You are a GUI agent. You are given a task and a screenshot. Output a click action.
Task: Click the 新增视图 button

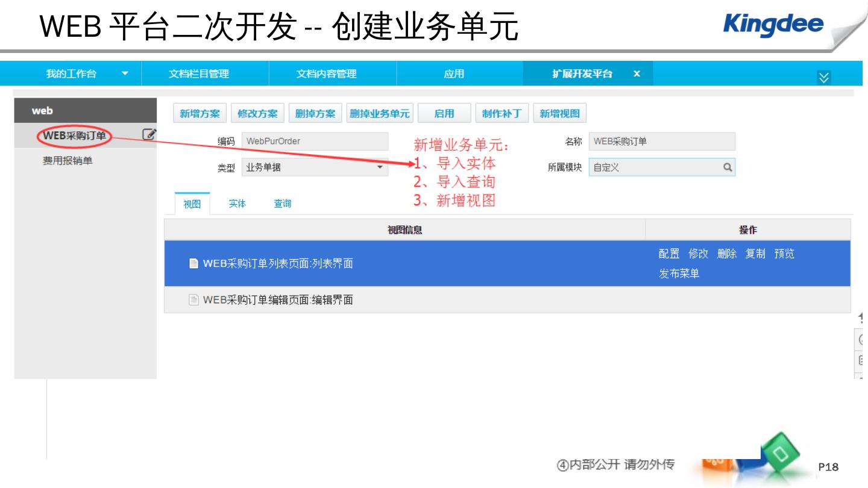pyautogui.click(x=559, y=113)
